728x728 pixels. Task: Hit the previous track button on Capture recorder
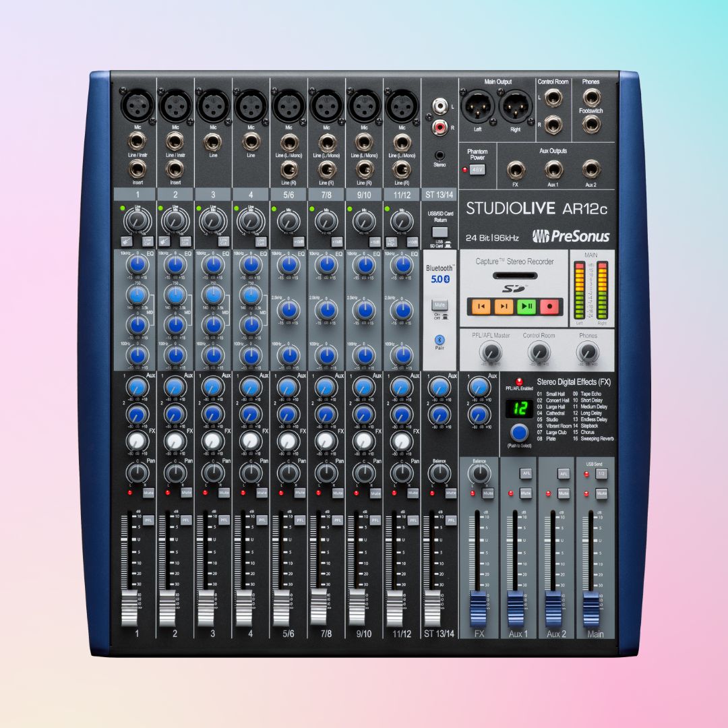481,307
